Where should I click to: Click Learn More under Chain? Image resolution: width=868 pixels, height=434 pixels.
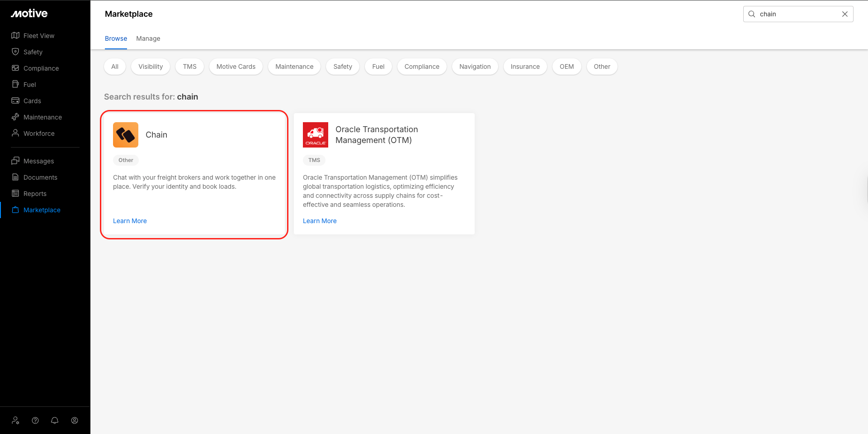point(130,221)
